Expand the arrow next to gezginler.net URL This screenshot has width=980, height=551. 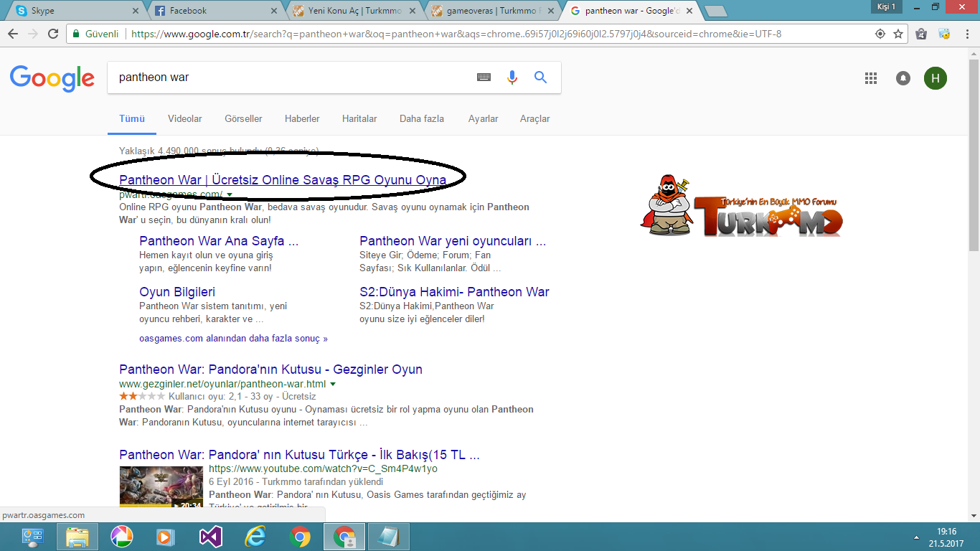[333, 384]
